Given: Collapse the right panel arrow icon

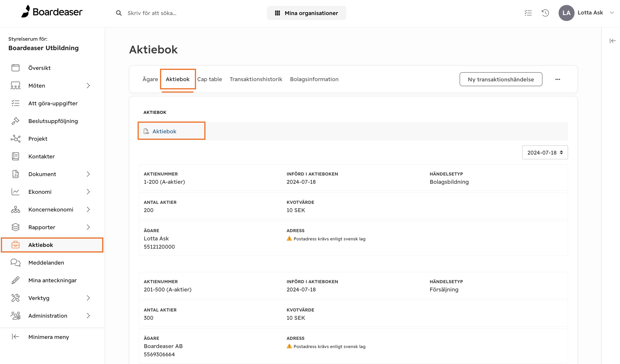Looking at the screenshot, I should point(613,41).
